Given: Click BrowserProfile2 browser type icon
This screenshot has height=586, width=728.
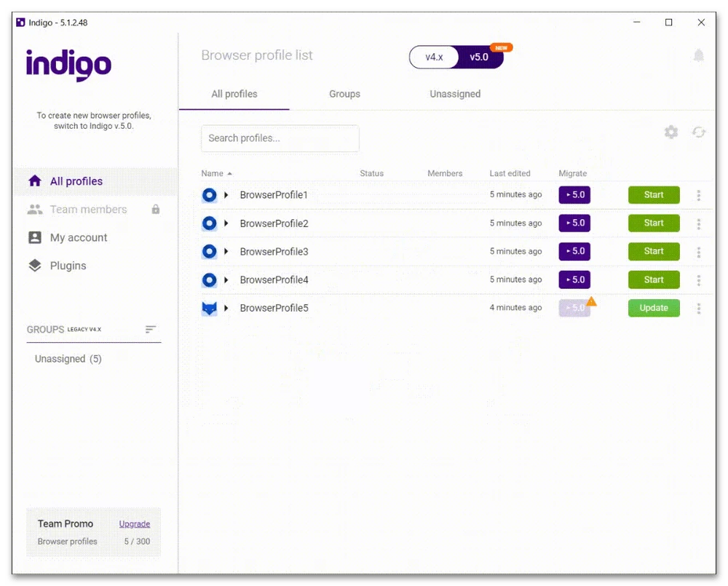Looking at the screenshot, I should 210,223.
